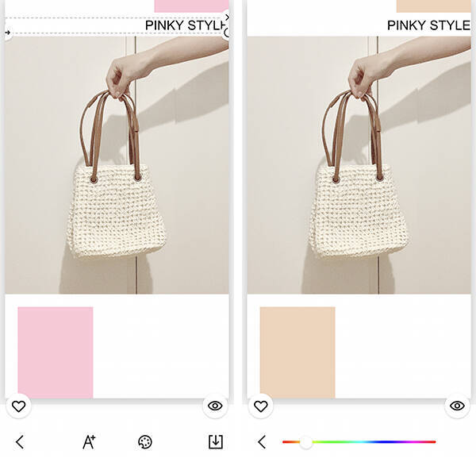Tap the heart favorite icon on right screen
476x458 pixels.
[260, 406]
